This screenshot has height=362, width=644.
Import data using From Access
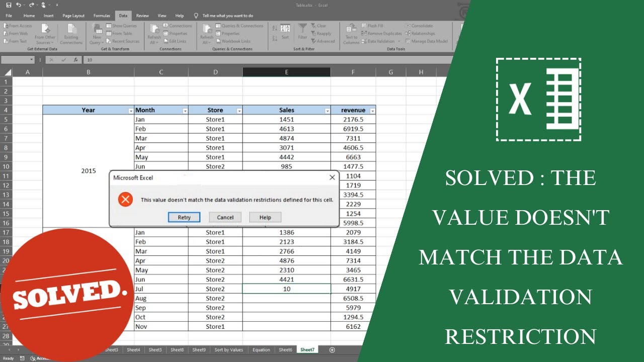click(x=17, y=26)
